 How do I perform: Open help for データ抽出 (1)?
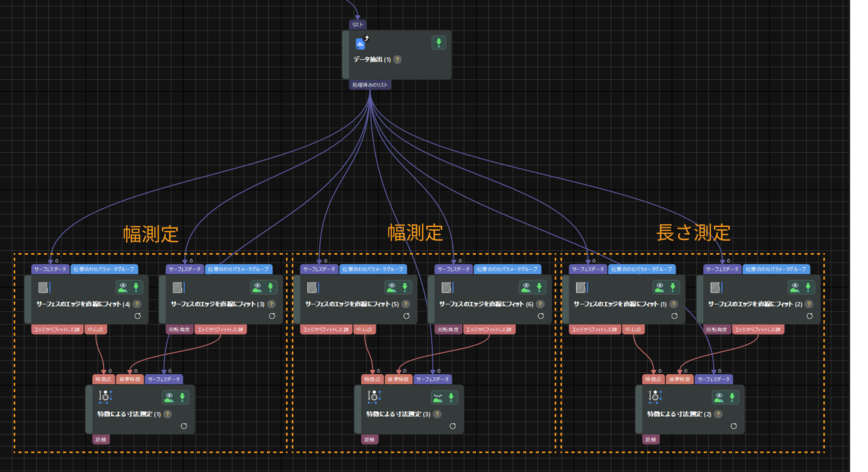click(398, 60)
